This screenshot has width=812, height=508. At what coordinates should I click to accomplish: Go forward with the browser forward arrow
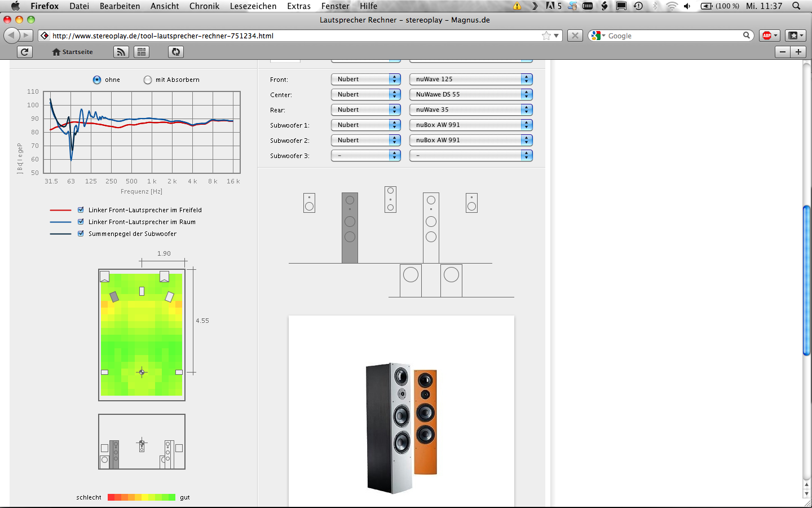pyautogui.click(x=27, y=36)
